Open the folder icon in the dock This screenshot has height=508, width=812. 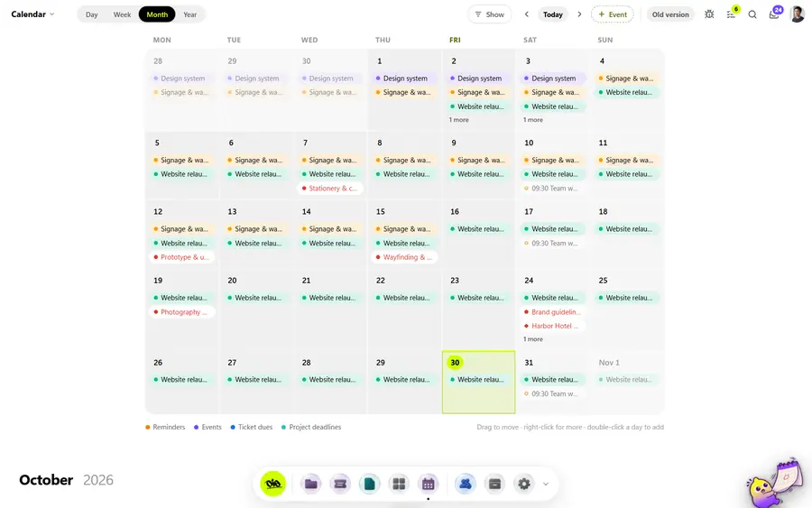point(310,484)
